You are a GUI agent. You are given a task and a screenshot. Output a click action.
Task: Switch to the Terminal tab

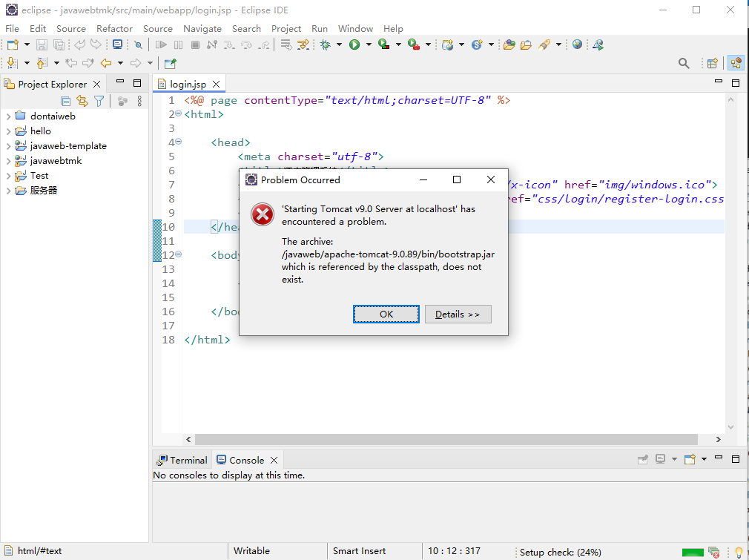(182, 460)
